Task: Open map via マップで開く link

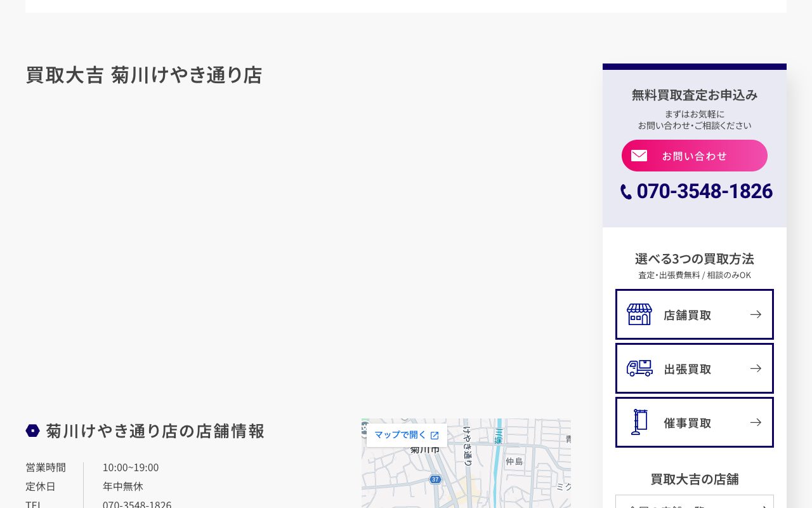Action: point(407,435)
